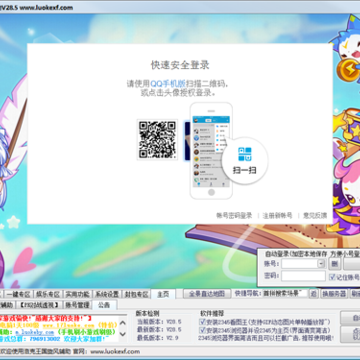Open the 注册新帐号 register link
This screenshot has height=360, width=360.
tap(277, 216)
